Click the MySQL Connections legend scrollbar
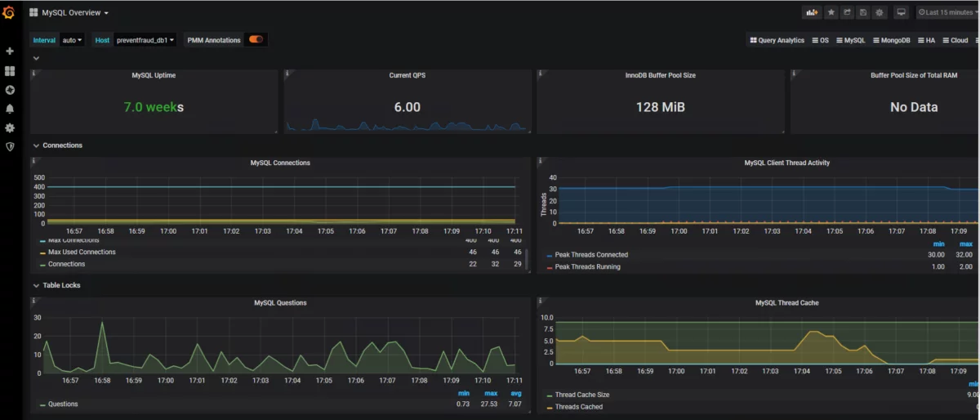 click(526, 260)
